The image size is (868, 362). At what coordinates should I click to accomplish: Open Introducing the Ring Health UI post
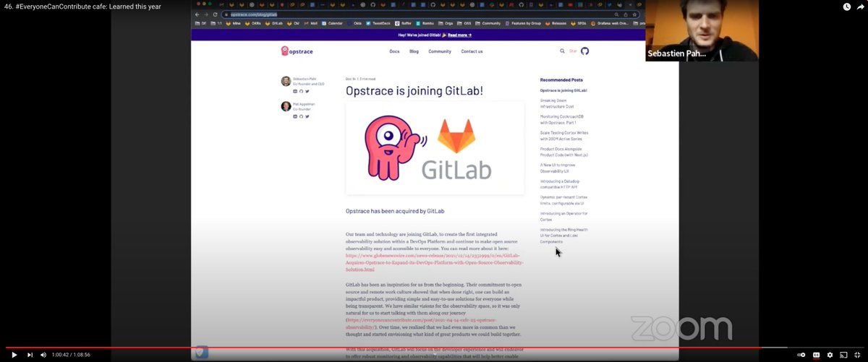(x=564, y=234)
